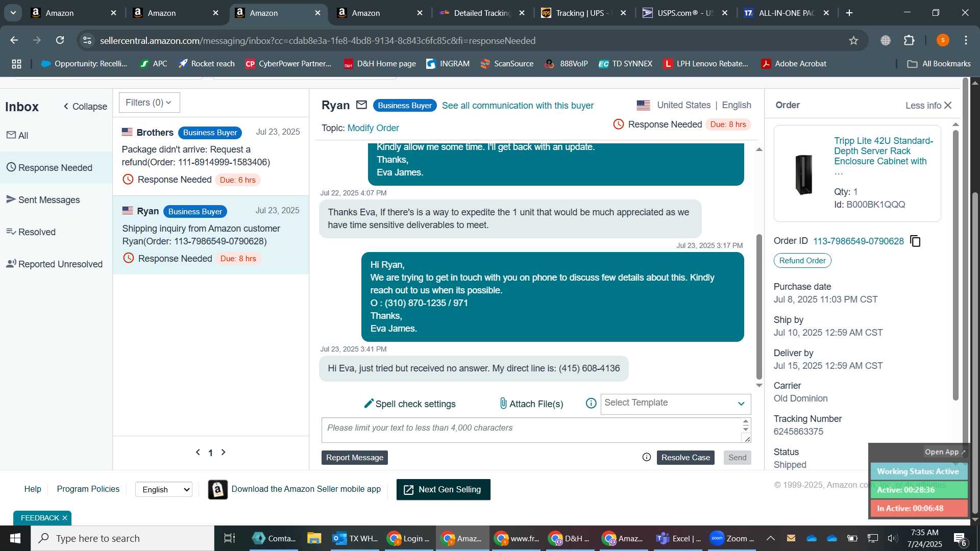Open Sent Messages folder

(x=56, y=199)
